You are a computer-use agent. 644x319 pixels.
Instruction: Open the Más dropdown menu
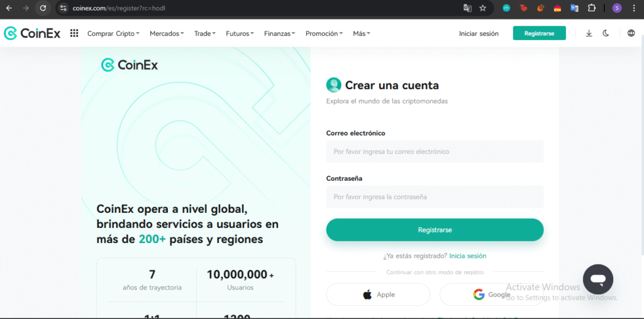[362, 34]
